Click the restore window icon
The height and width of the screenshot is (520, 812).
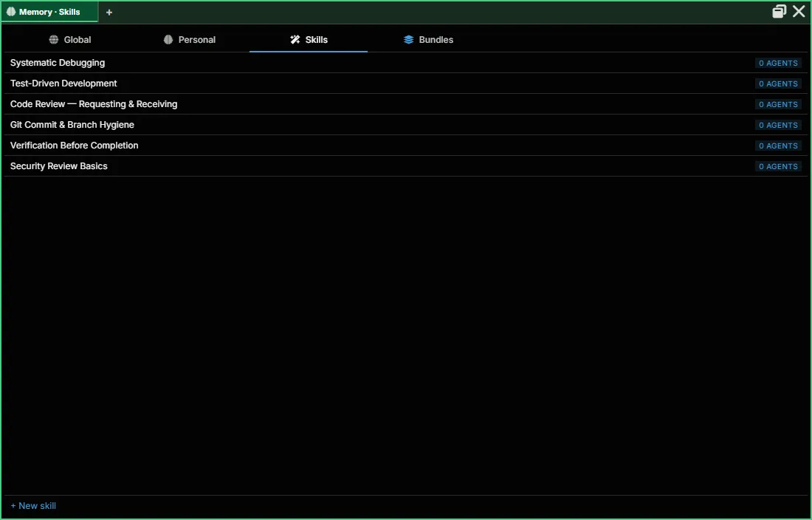point(779,11)
